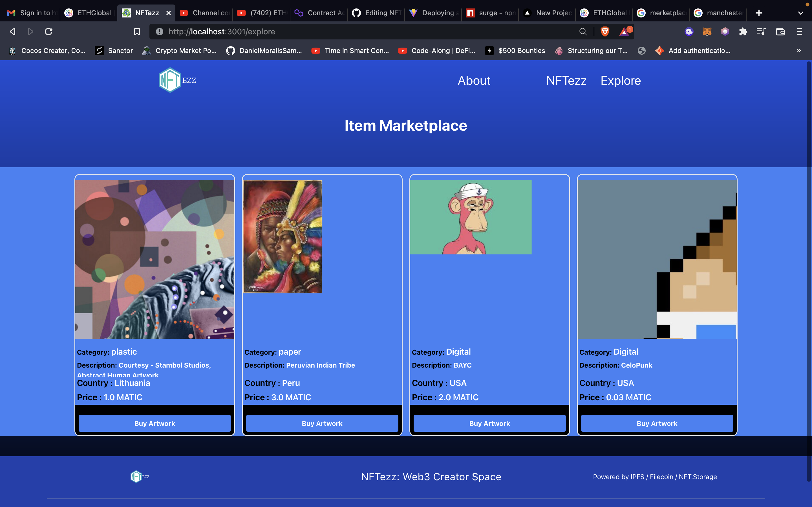Open the browser hamburger menu
Viewport: 812px width, 507px height.
pyautogui.click(x=799, y=32)
